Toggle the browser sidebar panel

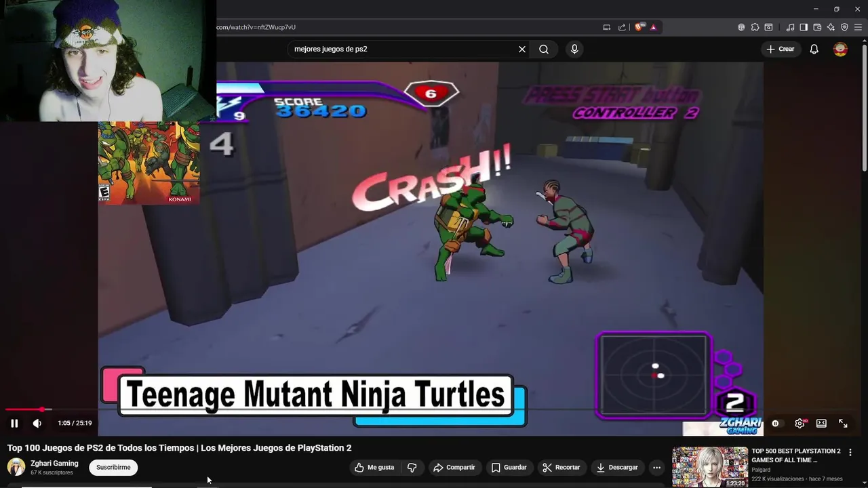pyautogui.click(x=804, y=27)
